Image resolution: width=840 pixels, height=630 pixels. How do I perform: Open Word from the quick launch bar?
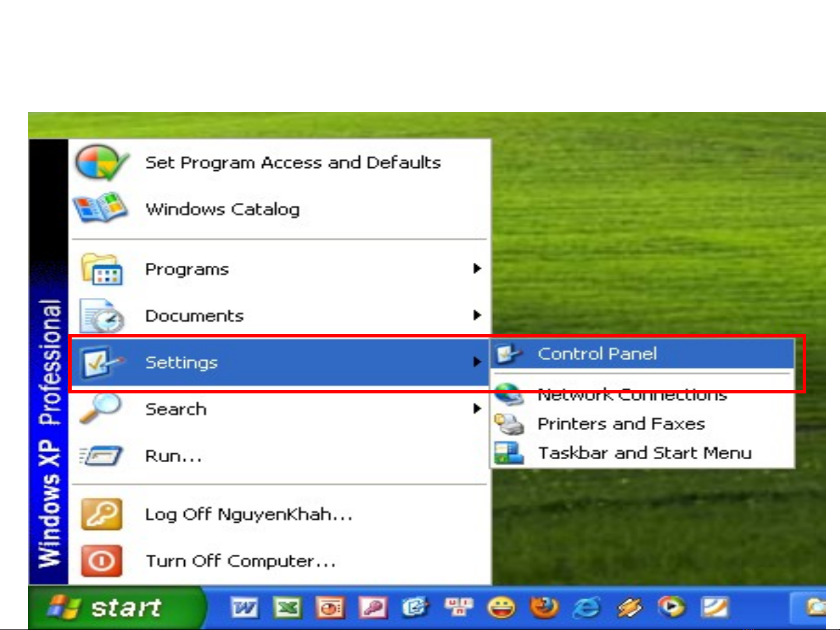(245, 608)
